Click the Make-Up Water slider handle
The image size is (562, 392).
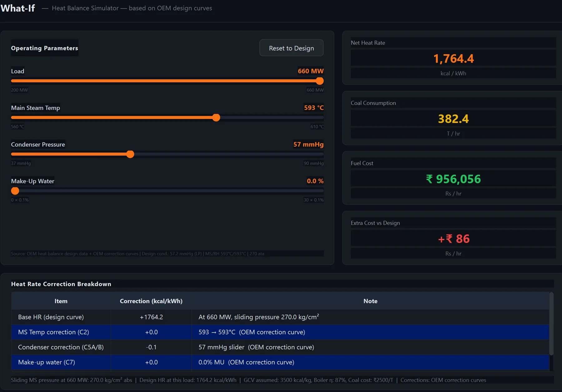click(x=15, y=191)
